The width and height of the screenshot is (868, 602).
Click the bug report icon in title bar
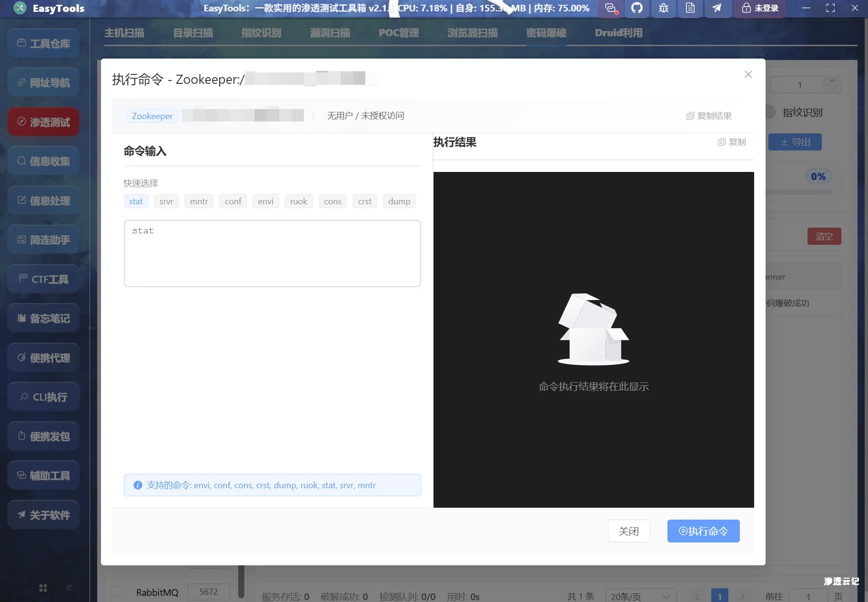[x=663, y=8]
